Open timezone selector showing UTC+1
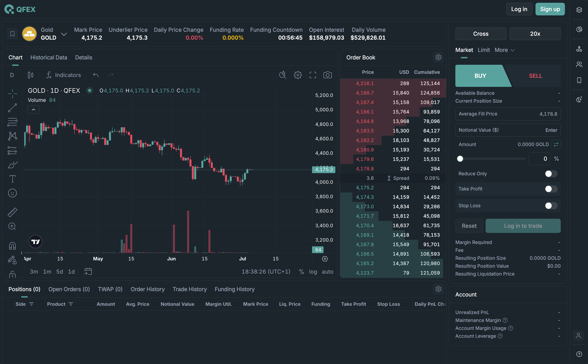This screenshot has height=364, width=588. pos(266,272)
